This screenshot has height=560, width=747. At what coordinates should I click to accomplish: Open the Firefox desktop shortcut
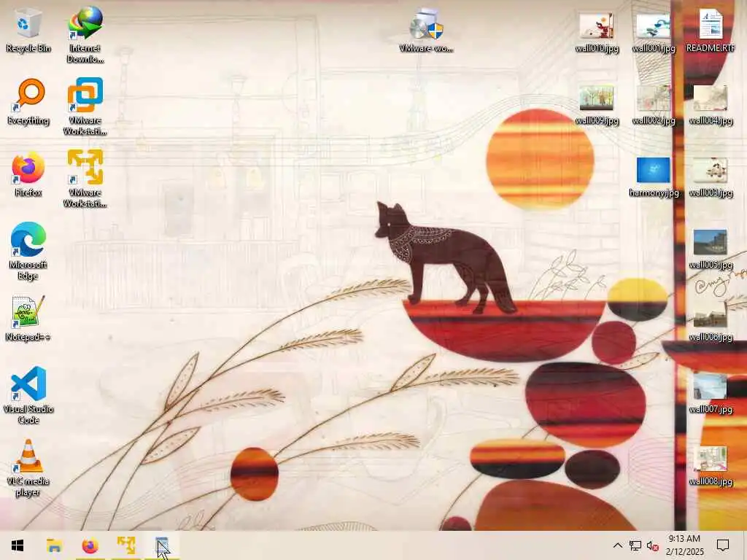tap(28, 175)
